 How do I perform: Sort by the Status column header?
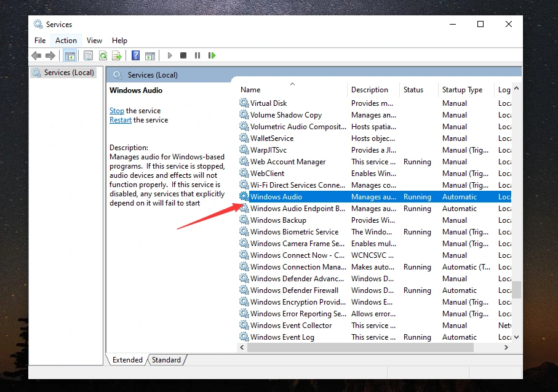click(x=419, y=90)
